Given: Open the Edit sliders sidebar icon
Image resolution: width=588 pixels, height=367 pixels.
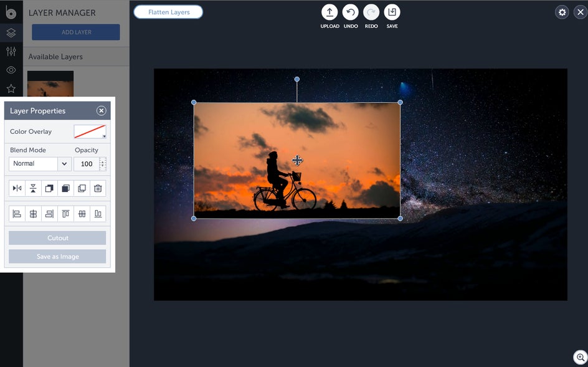Looking at the screenshot, I should [11, 51].
